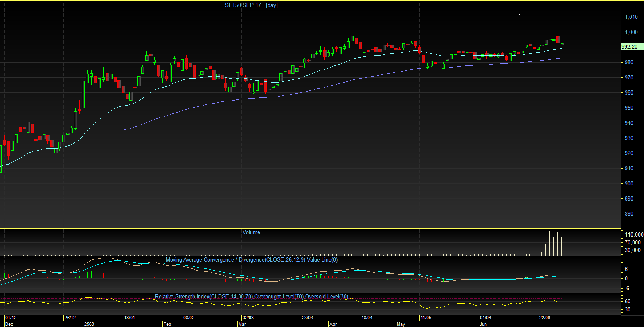Select the latest candle on the price chart

pyautogui.click(x=562, y=45)
